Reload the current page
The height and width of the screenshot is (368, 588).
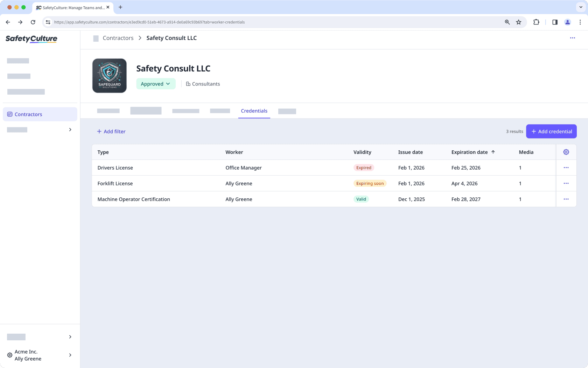33,22
